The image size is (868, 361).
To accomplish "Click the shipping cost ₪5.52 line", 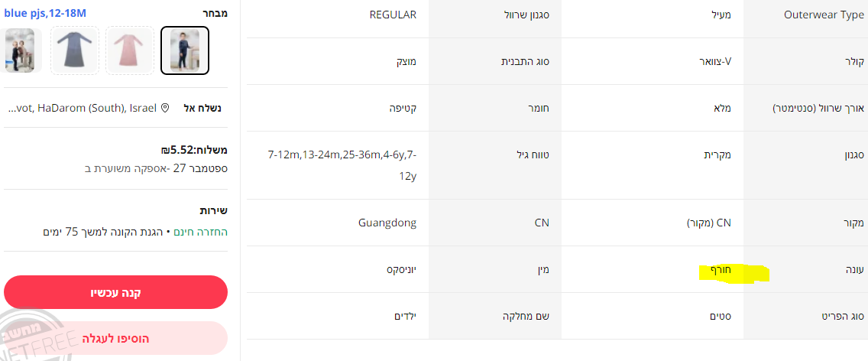I will pyautogui.click(x=194, y=150).
